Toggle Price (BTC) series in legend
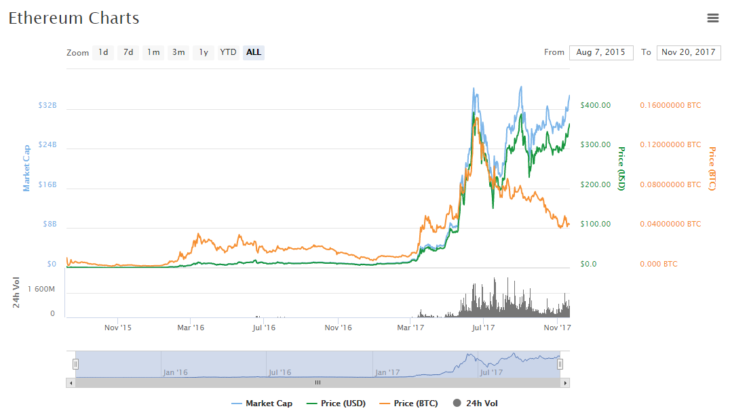Viewport: 730px width, 413px height. click(409, 403)
